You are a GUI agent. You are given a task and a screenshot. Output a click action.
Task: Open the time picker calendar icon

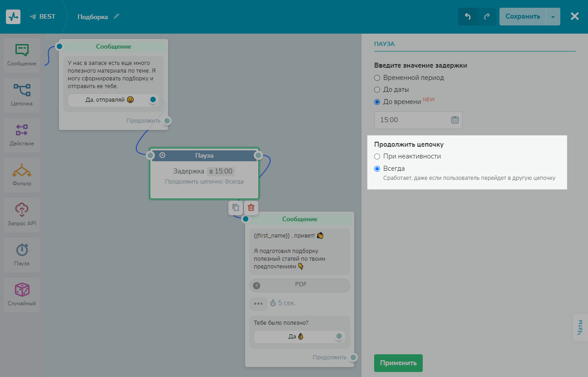[x=455, y=120]
